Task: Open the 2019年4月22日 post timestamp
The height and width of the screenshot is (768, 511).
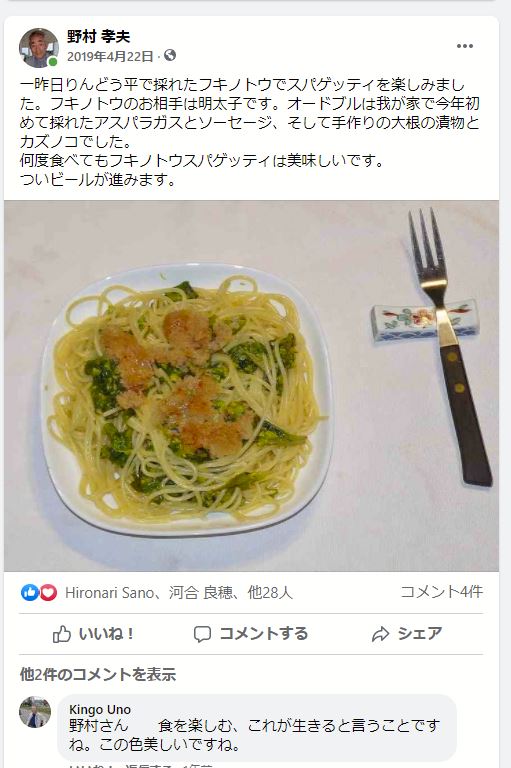Action: pos(110,56)
